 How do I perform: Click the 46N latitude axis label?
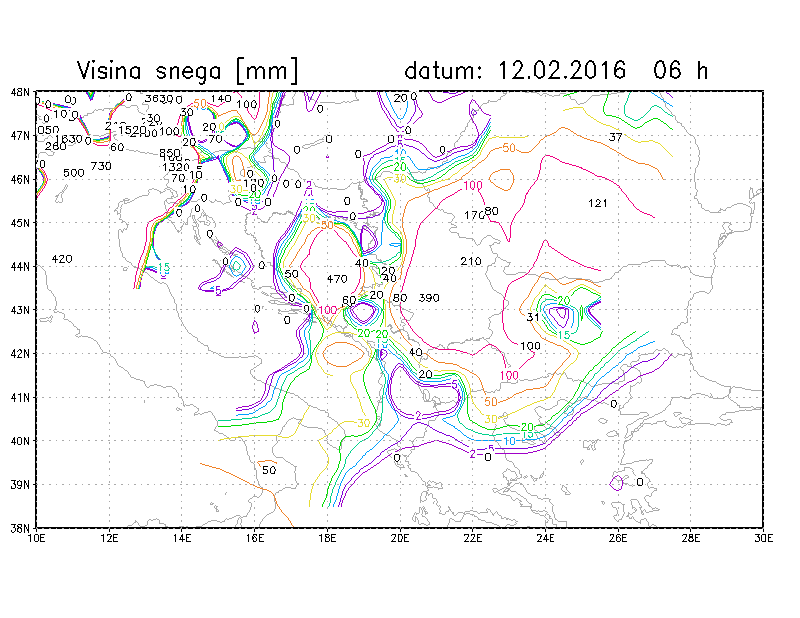20,179
